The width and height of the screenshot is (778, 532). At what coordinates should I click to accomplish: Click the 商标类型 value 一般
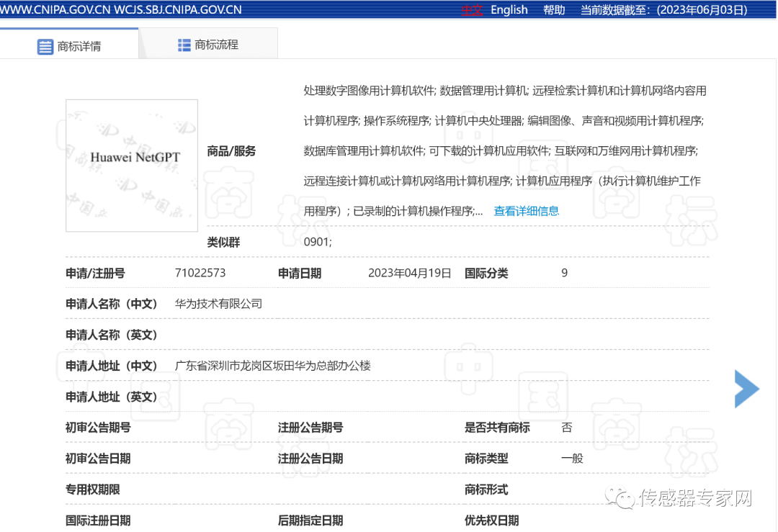coord(570,458)
